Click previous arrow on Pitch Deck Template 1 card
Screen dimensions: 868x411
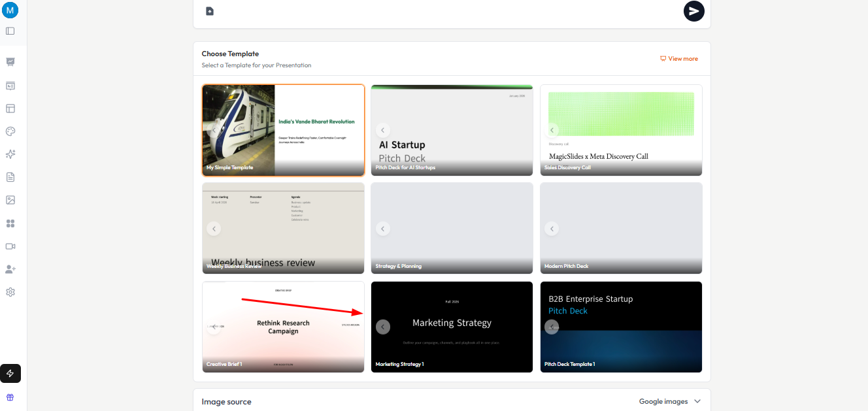(x=552, y=327)
